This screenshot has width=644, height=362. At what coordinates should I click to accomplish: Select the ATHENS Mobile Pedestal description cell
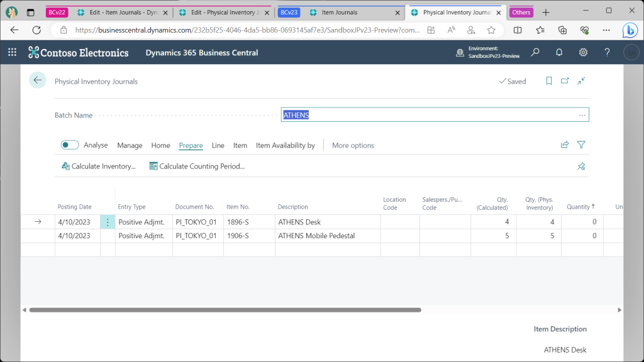click(327, 236)
